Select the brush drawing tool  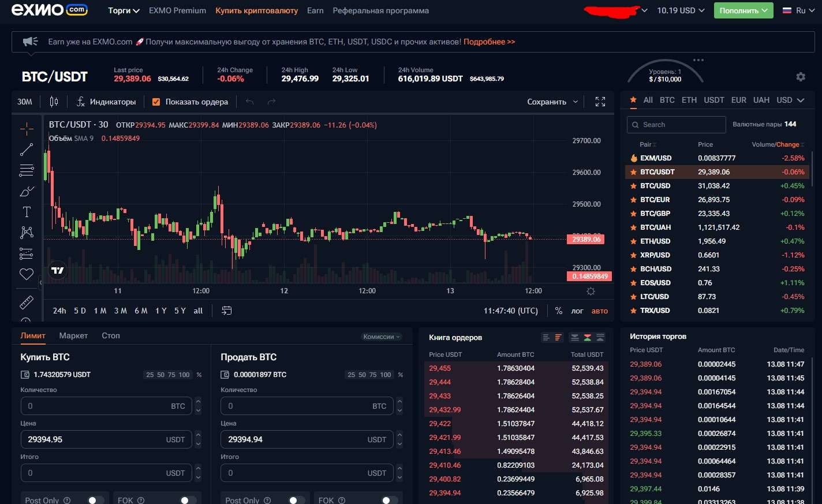27,191
